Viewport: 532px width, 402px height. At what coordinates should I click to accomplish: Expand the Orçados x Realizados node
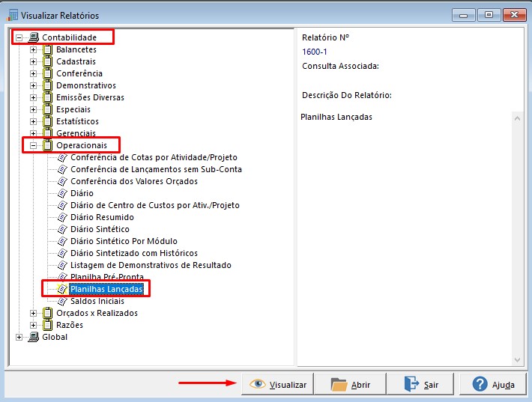33,313
